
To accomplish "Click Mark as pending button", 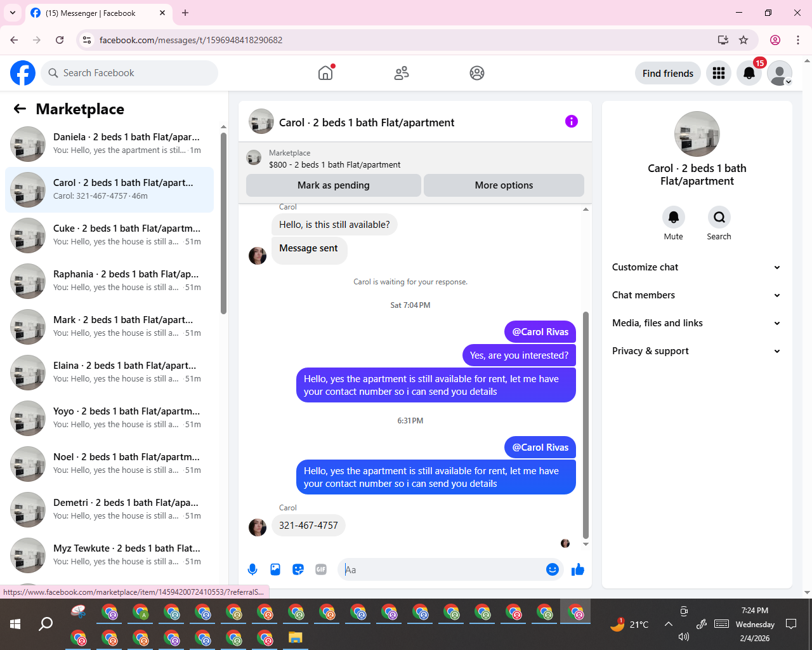I will point(334,185).
